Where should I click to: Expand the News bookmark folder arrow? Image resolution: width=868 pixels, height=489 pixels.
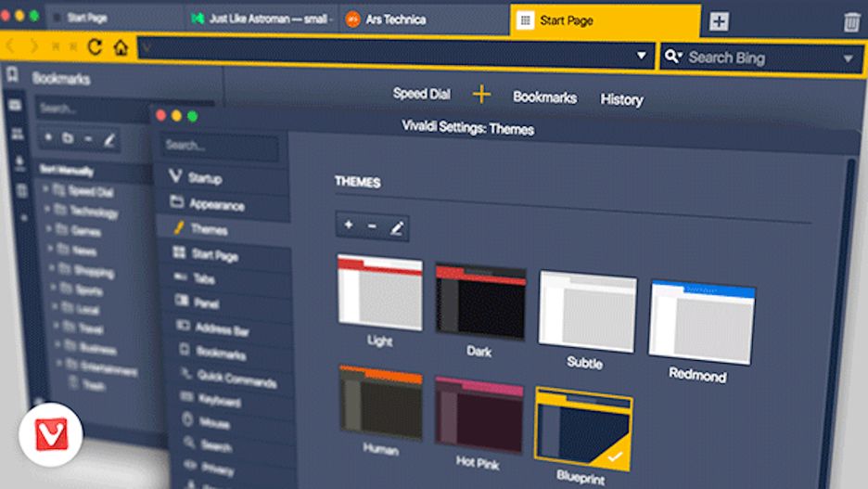click(50, 248)
